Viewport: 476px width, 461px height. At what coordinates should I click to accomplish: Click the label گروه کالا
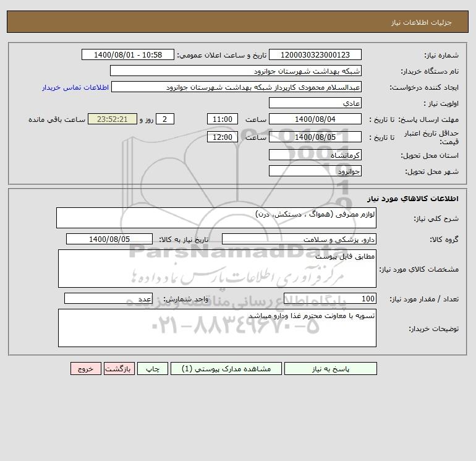[x=444, y=239]
